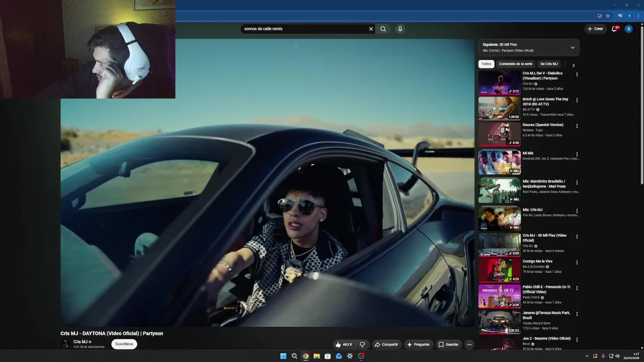
Task: Open Mix: Mambinho Brasileño title
Action: click(x=544, y=184)
